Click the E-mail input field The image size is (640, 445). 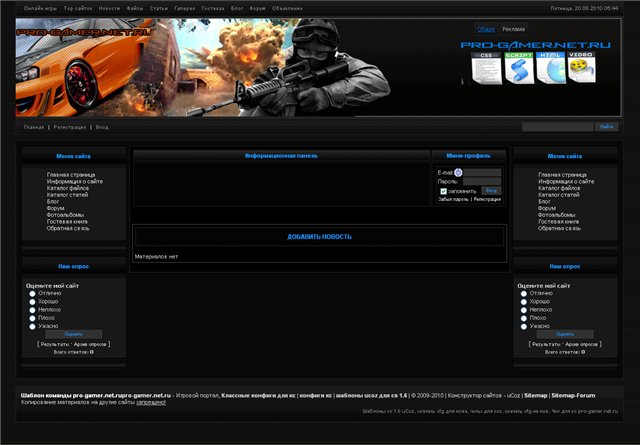point(482,173)
